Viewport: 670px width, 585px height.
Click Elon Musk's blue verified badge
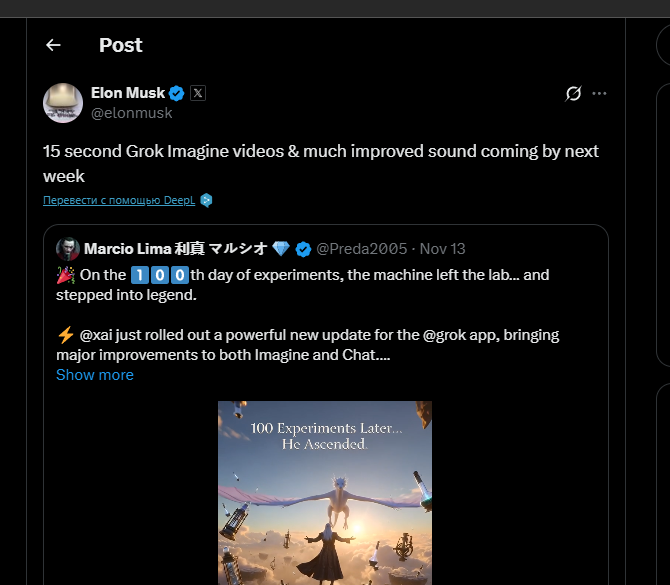(x=177, y=93)
